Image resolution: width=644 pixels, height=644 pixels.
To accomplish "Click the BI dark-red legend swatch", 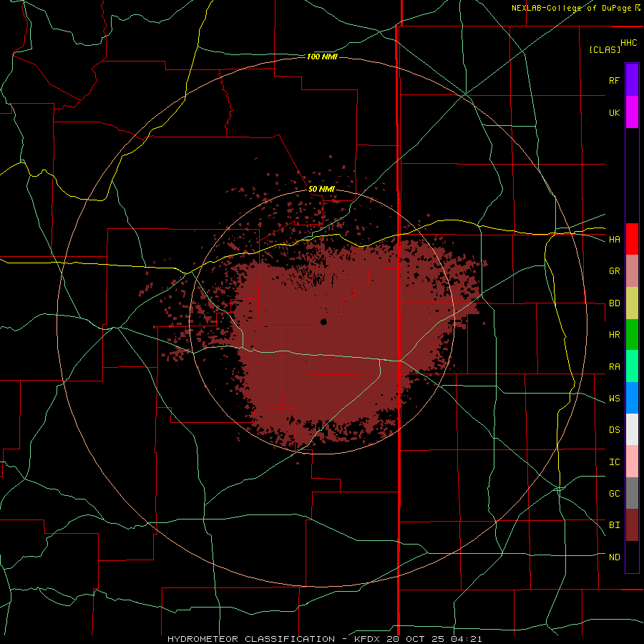I will (x=632, y=525).
